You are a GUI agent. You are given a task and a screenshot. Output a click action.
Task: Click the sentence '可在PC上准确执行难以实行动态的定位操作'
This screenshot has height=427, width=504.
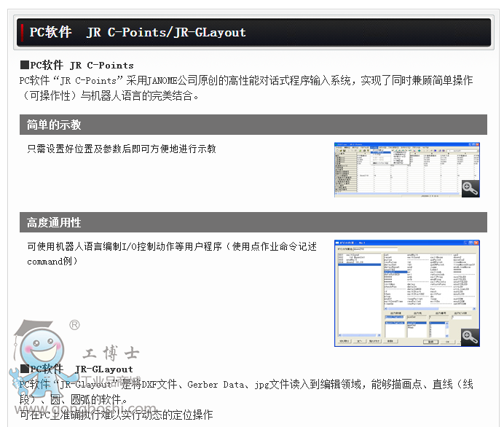click(x=117, y=415)
